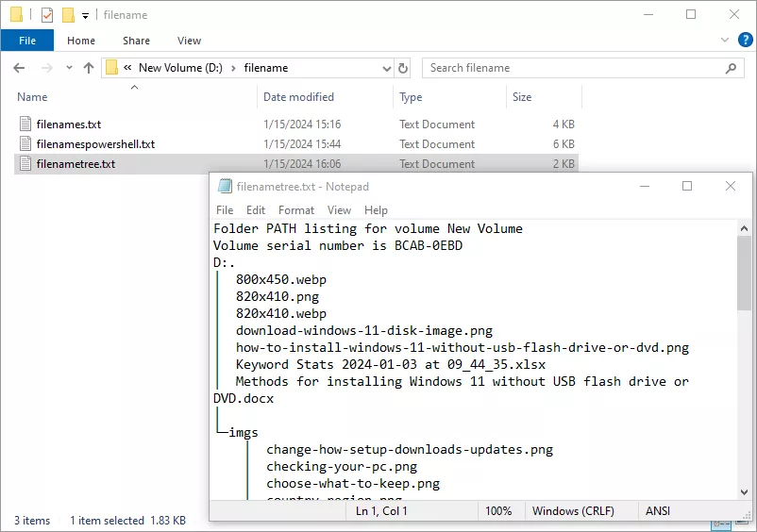Maximize the Notepad window
Viewport: 757px width, 532px height.
click(687, 186)
